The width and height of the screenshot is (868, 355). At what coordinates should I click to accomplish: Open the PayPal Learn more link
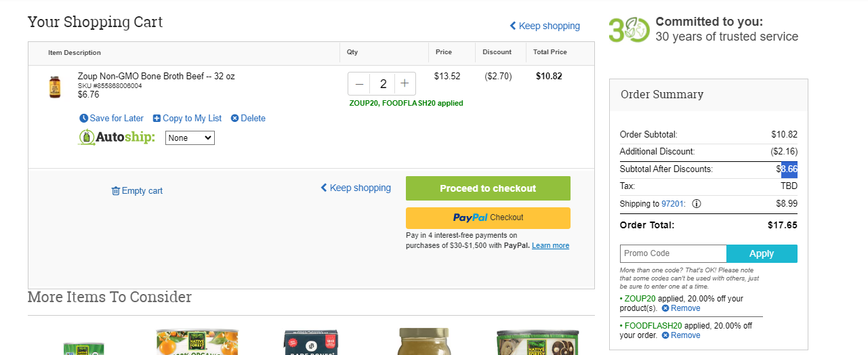[x=550, y=246]
